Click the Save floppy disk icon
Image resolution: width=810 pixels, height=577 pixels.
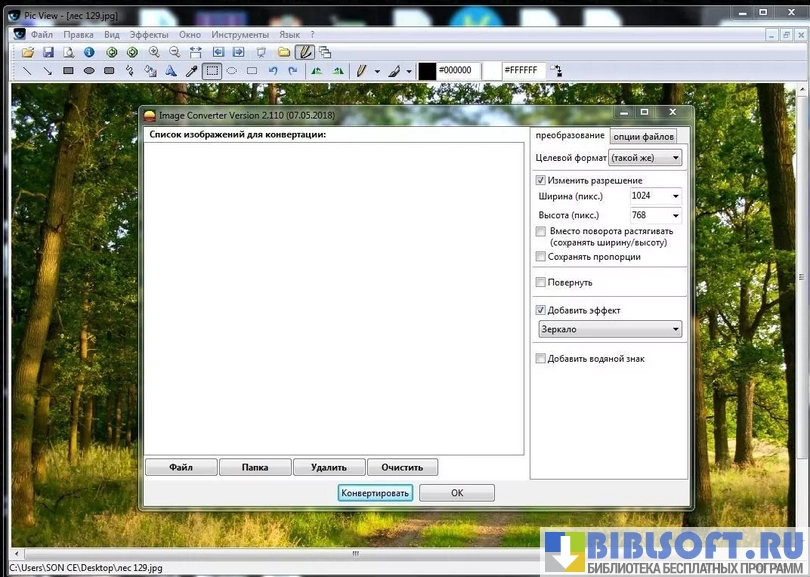point(48,52)
